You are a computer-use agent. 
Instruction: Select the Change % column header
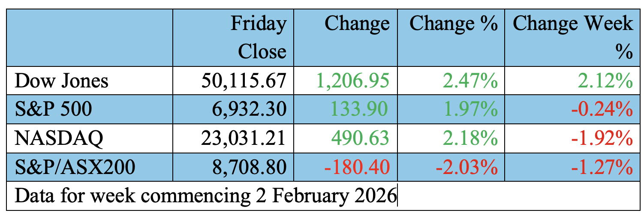453,24
